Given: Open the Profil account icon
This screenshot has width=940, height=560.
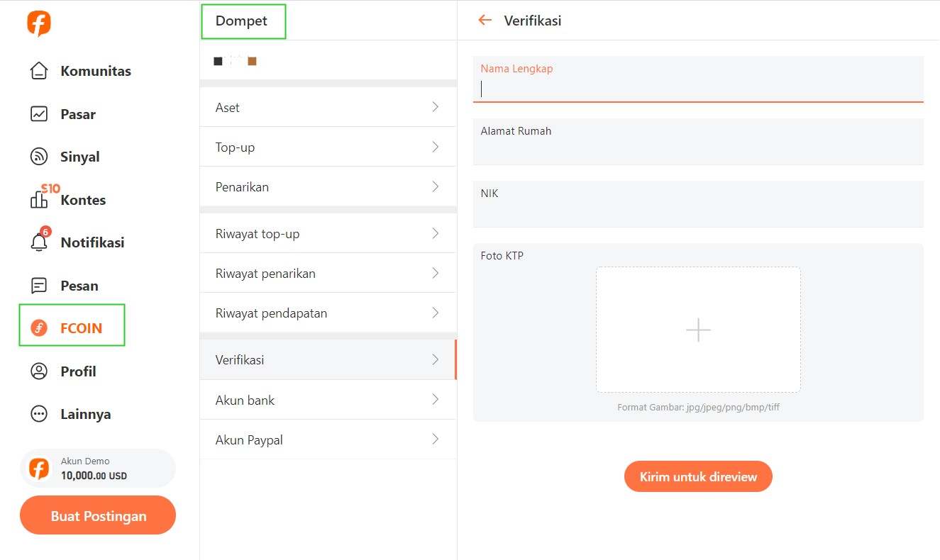Looking at the screenshot, I should click(x=39, y=371).
